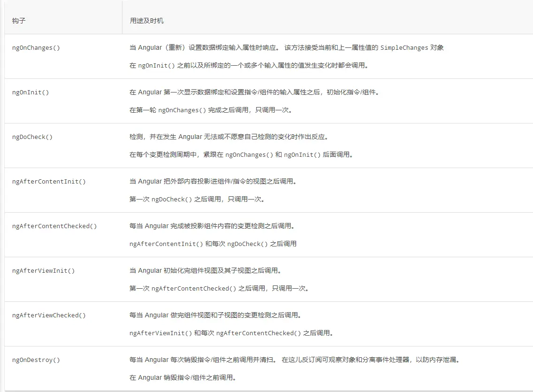Click text 当 Angular 初始化完组件视图及其子视图之后调用
533x392 pixels.
206,270
